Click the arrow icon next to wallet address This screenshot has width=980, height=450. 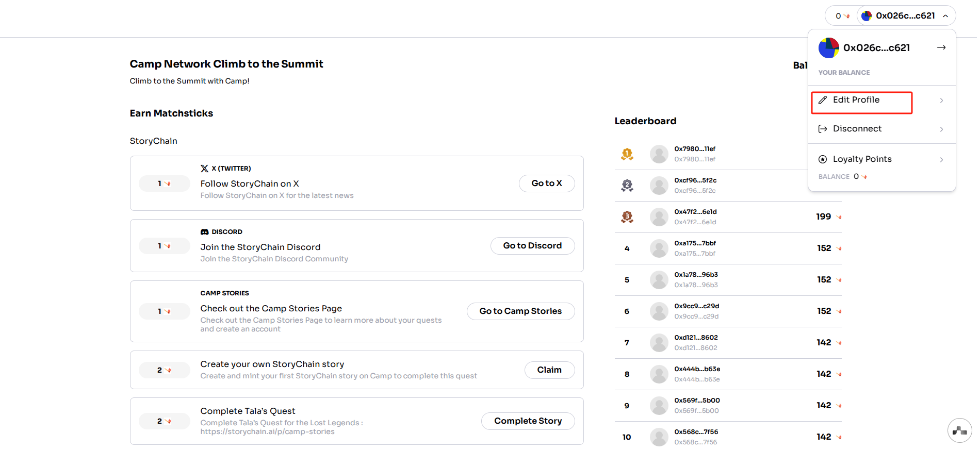pos(941,47)
